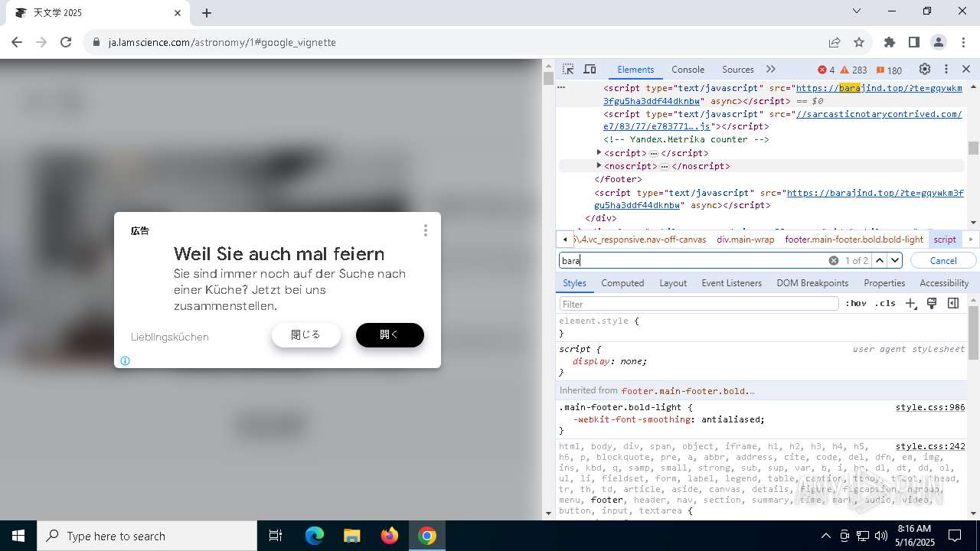The width and height of the screenshot is (980, 551).
Task: Open the Properties tab
Action: (x=884, y=283)
